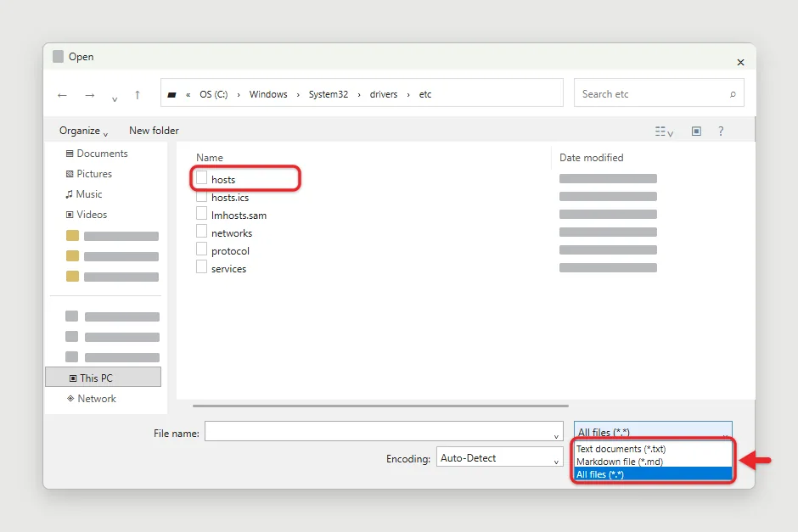Click the Network icon in sidebar

tap(70, 398)
